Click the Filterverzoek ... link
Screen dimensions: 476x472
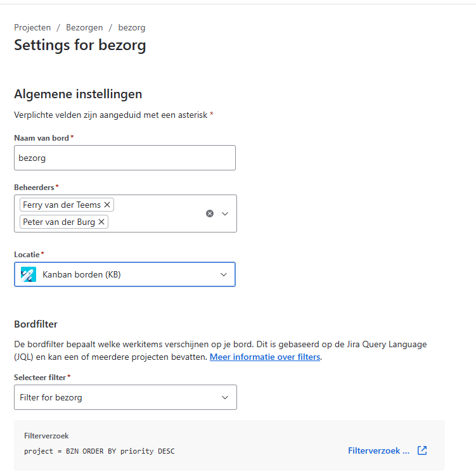[378, 450]
